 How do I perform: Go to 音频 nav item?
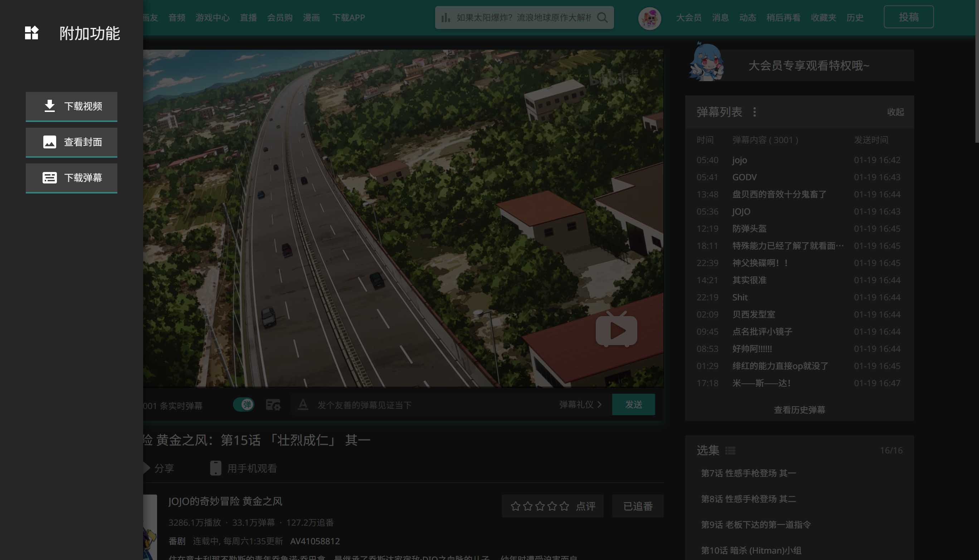[177, 18]
